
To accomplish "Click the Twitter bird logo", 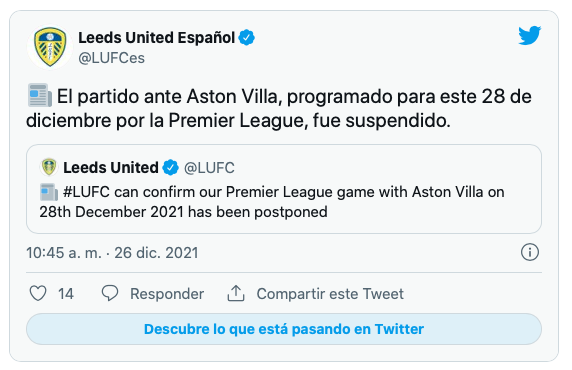I will click(529, 35).
